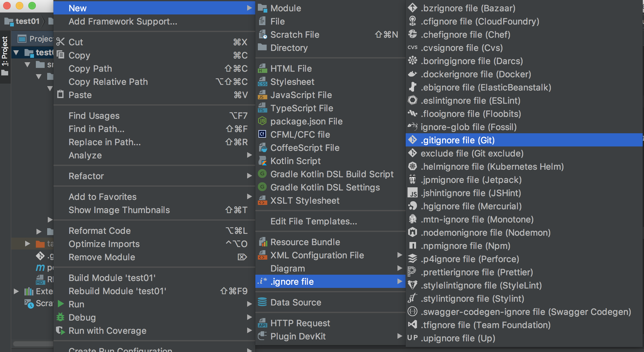644x352 pixels.
Task: Open Edit File Templates...
Action: pos(314,221)
